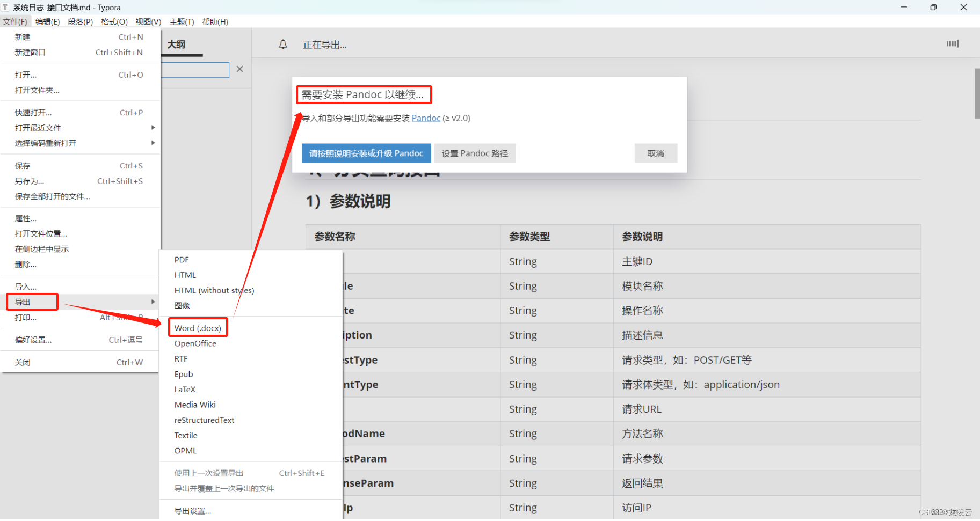The width and height of the screenshot is (980, 521).
Task: Choose 另存为... entry
Action: (x=80, y=181)
